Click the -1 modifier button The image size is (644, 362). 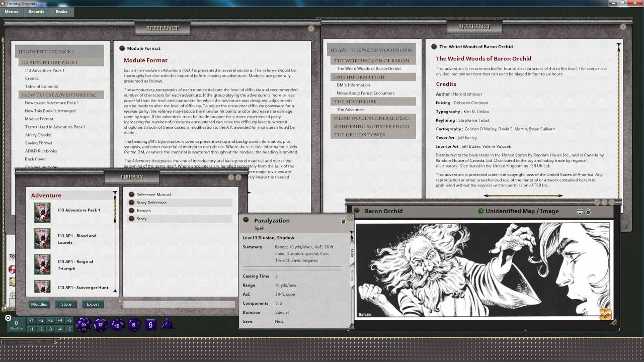pyautogui.click(x=31, y=329)
